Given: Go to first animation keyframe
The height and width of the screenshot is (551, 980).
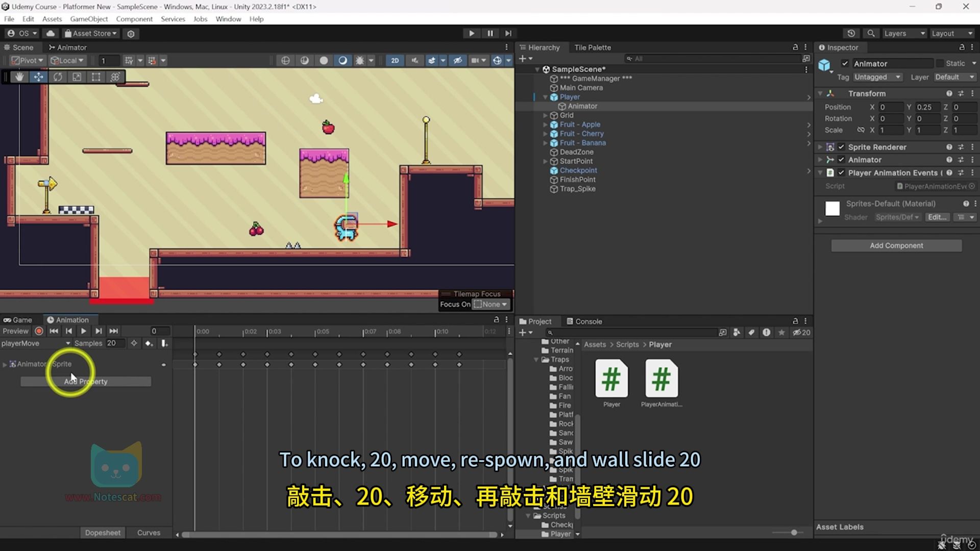Looking at the screenshot, I should (x=54, y=331).
